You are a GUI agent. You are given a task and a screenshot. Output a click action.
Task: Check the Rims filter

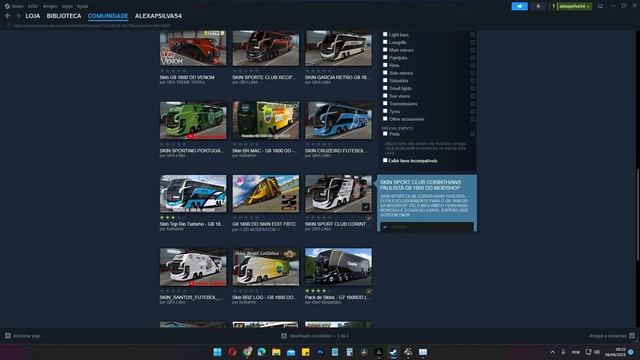tap(385, 65)
